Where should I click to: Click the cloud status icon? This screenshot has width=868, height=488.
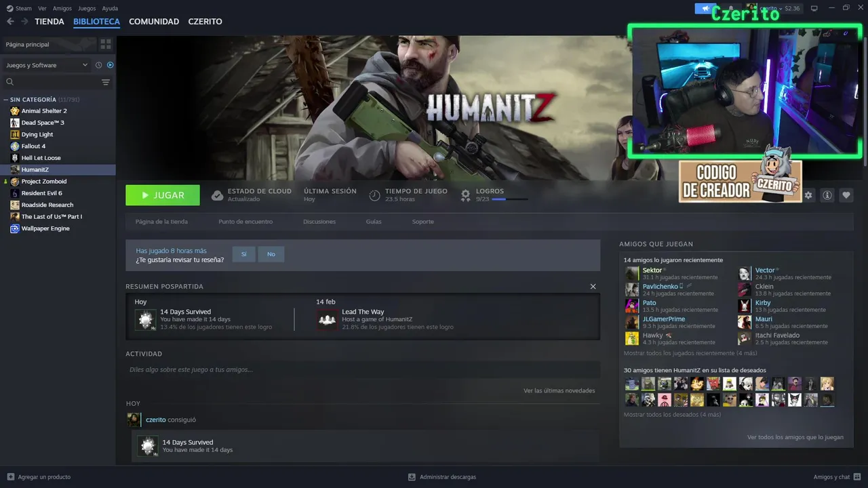[217, 195]
